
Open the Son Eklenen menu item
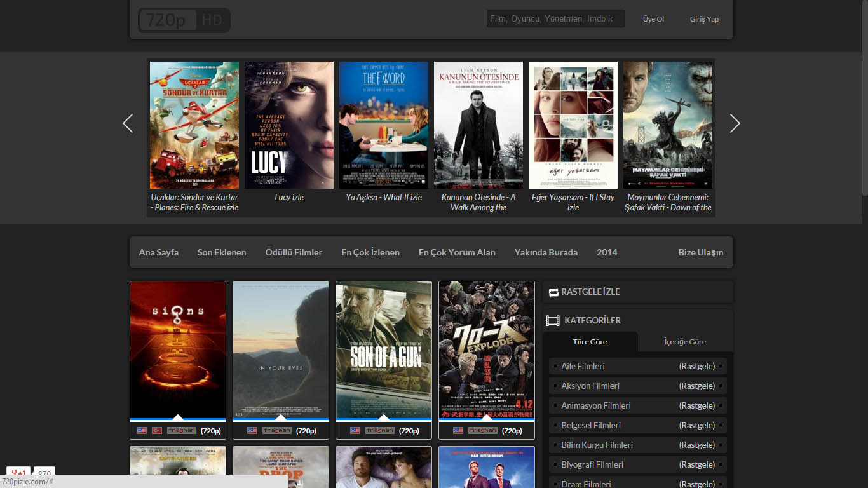(222, 252)
